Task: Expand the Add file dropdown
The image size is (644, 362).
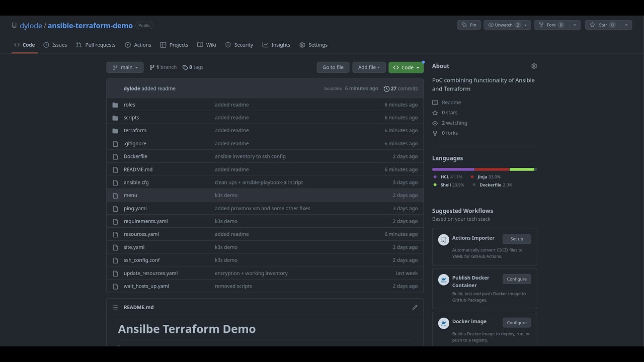Action: click(x=369, y=67)
